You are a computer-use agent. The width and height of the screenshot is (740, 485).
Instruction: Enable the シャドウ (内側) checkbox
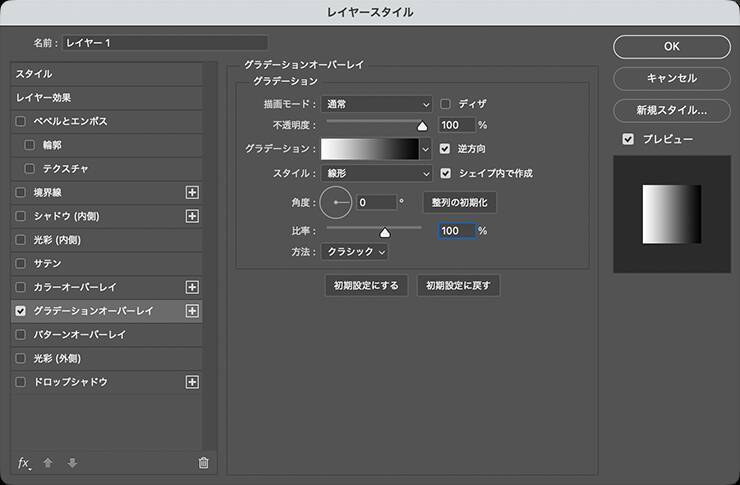tap(20, 216)
